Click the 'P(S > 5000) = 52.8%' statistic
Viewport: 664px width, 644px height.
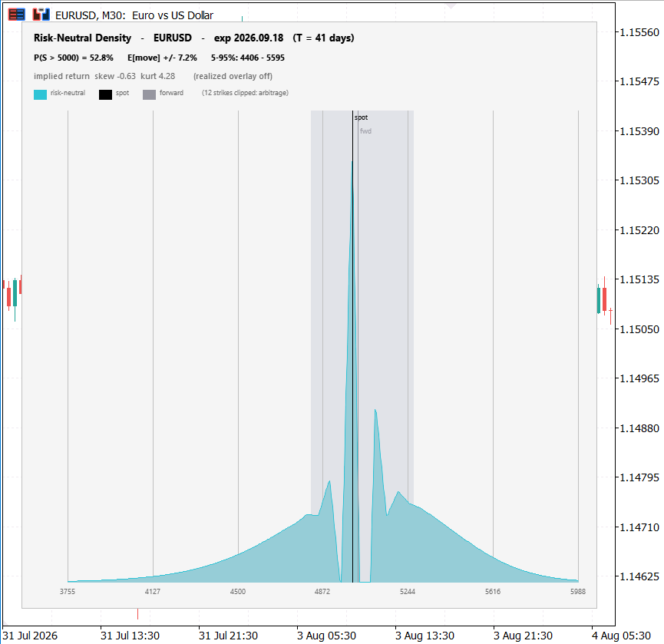point(74,58)
